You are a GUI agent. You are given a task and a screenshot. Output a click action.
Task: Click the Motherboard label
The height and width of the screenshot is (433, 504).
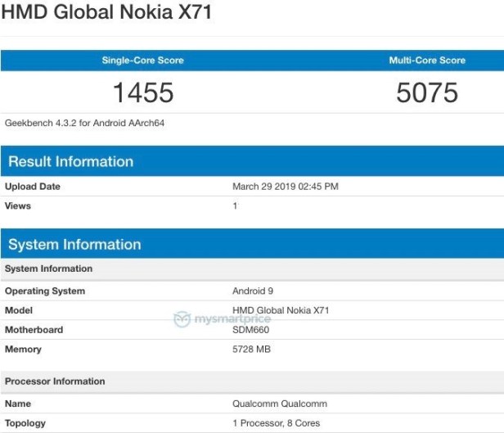pos(34,330)
